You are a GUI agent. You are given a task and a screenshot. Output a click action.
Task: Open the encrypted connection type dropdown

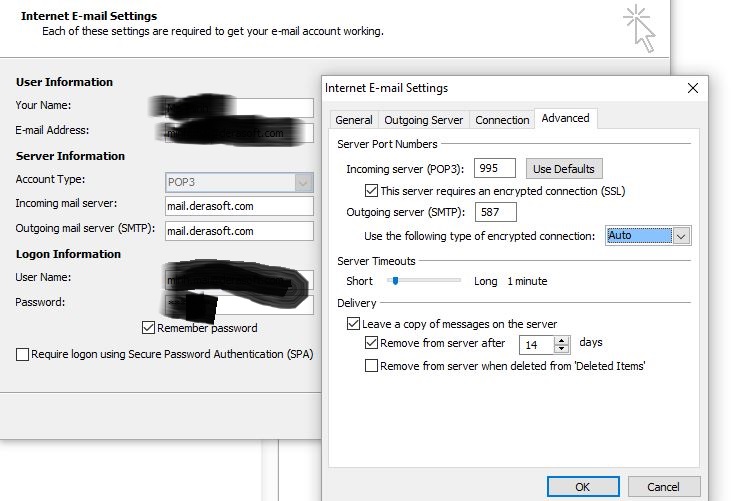point(681,236)
